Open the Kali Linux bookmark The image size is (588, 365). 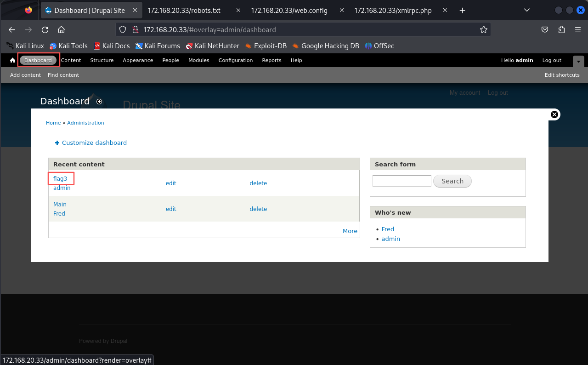[25, 46]
